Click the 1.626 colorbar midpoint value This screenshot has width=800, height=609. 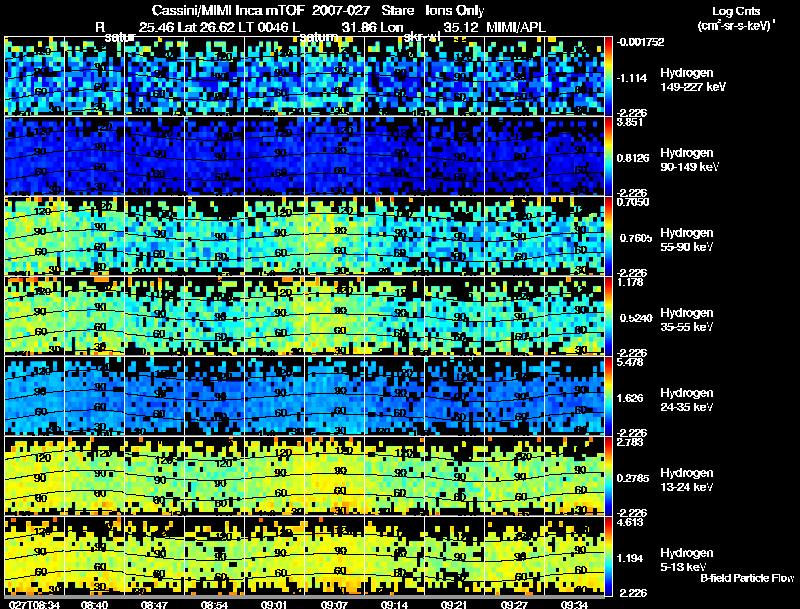pos(630,398)
